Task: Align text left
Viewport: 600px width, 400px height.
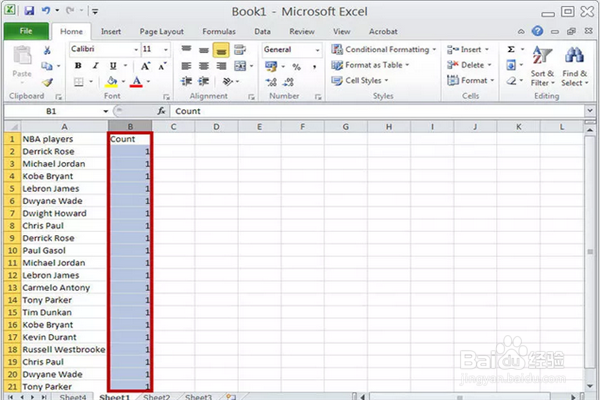Action: (x=186, y=66)
